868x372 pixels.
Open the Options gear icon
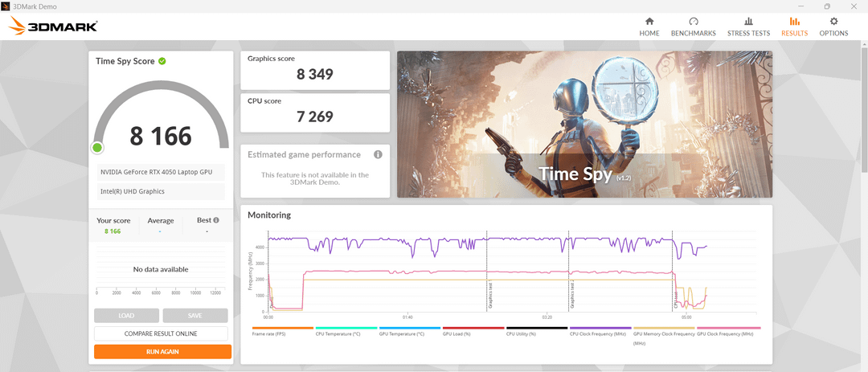(833, 22)
